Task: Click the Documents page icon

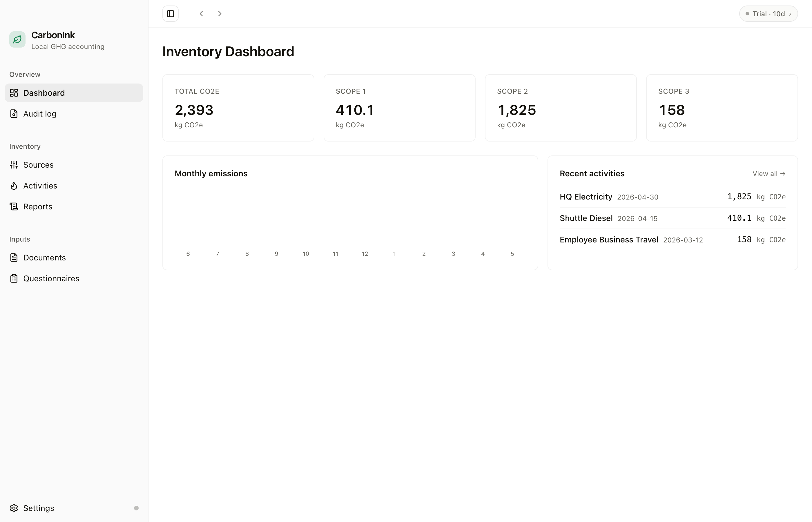Action: click(x=14, y=258)
